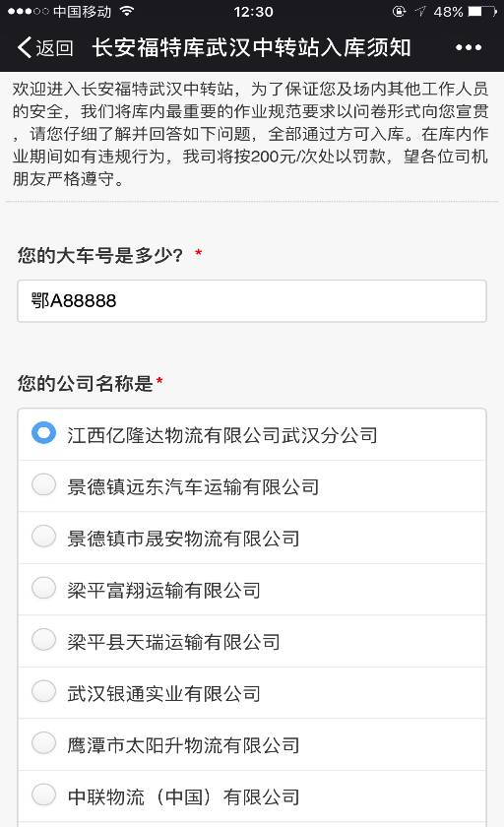Tap the page title 长安福特库武汉中转站入库须知
The image size is (504, 827).
pyautogui.click(x=251, y=47)
